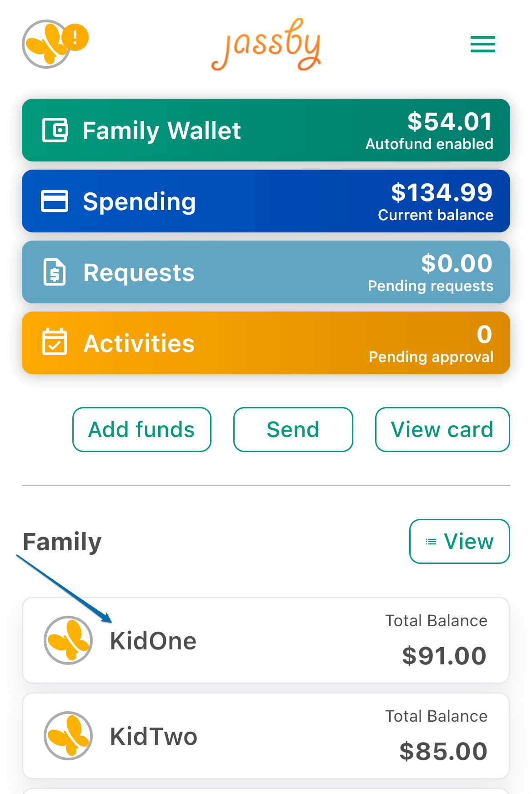Tap KidOne's butterfly avatar
The width and height of the screenshot is (532, 794).
pos(68,640)
